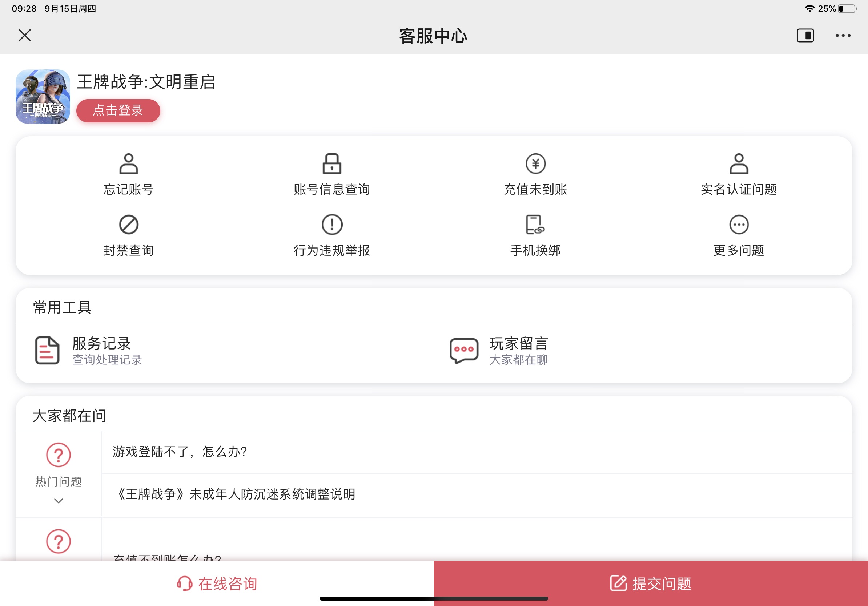Select the 账号信息查询 label
The height and width of the screenshot is (606, 868).
click(x=332, y=189)
